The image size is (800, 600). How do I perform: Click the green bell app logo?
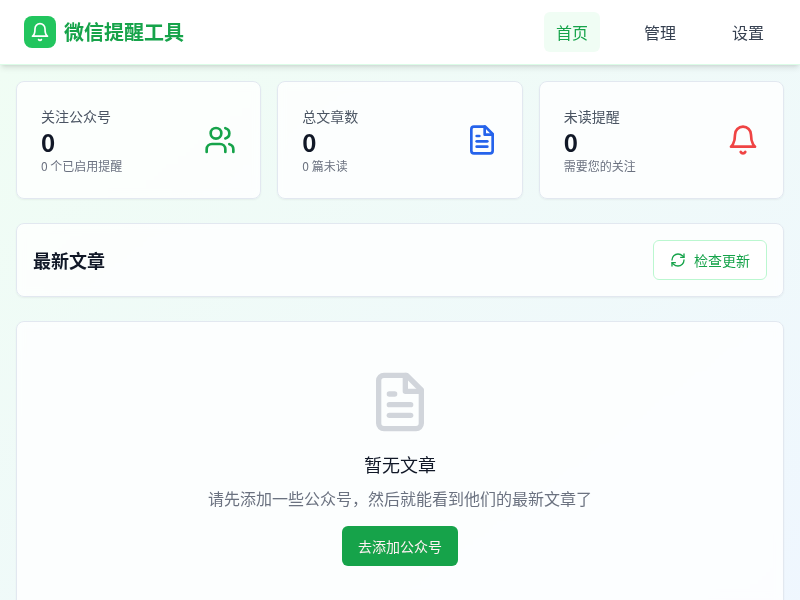40,32
